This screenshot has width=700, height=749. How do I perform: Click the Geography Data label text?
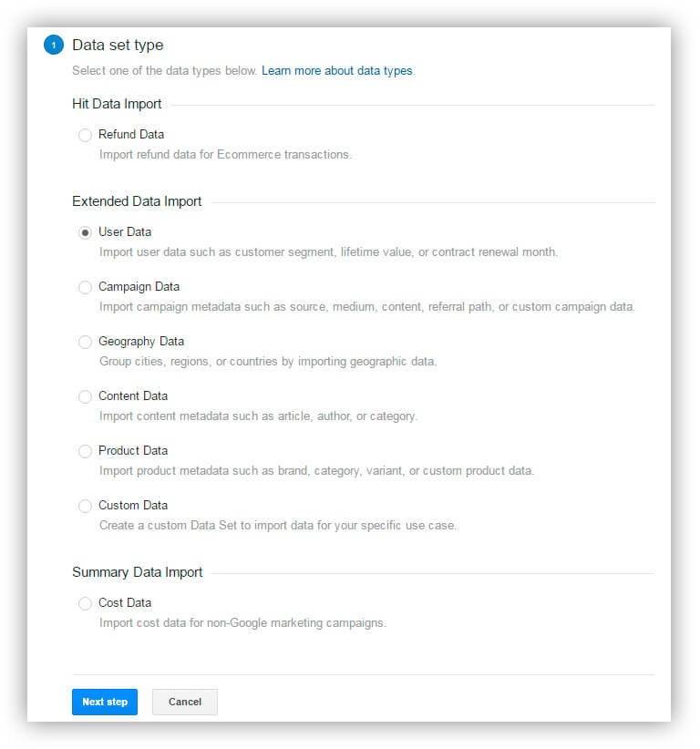click(141, 341)
